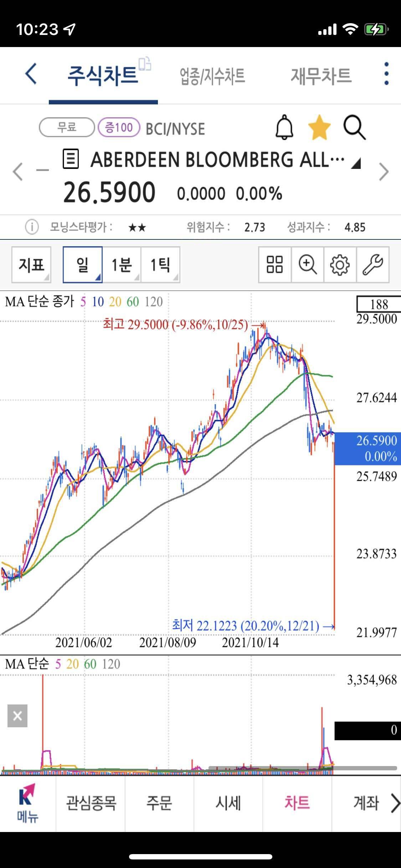Viewport: 401px width, 868px height.
Task: Toggle the favorite star
Action: pos(319,127)
